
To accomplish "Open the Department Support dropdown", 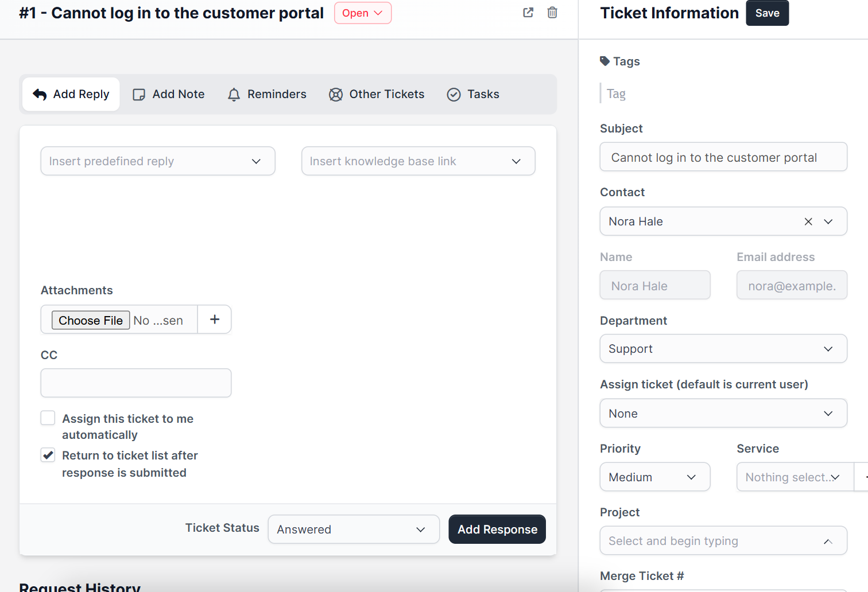I will click(x=723, y=349).
